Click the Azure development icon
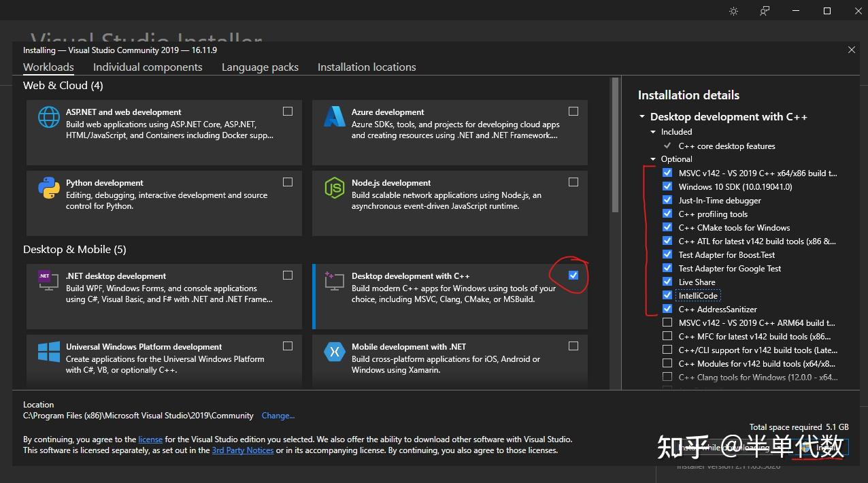868x483 pixels. (334, 117)
